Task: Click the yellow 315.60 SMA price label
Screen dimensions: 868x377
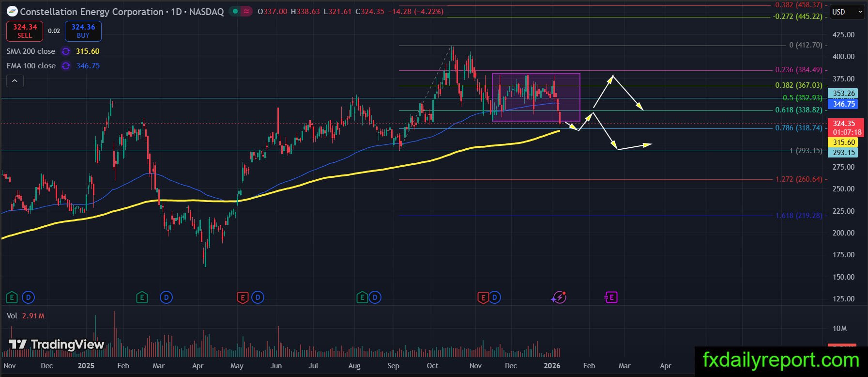Action: pos(844,142)
